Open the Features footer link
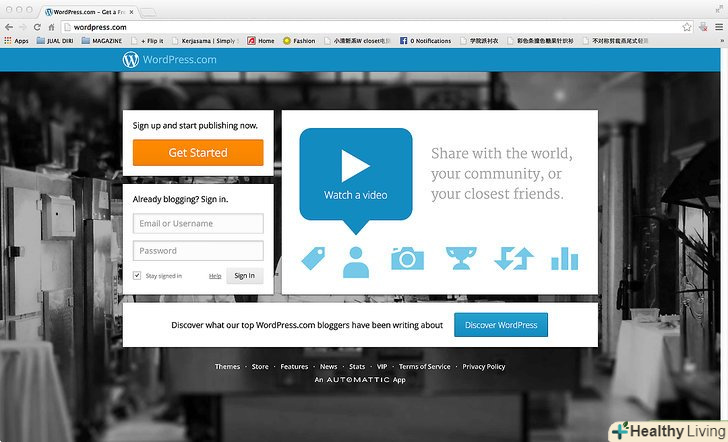Screen dimensions: 728x442 294,366
